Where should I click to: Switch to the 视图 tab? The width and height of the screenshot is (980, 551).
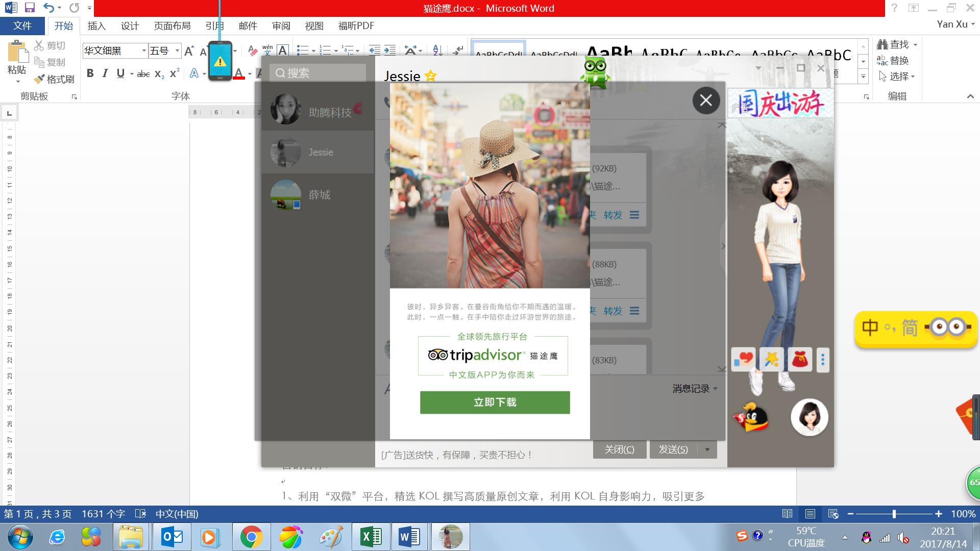314,26
